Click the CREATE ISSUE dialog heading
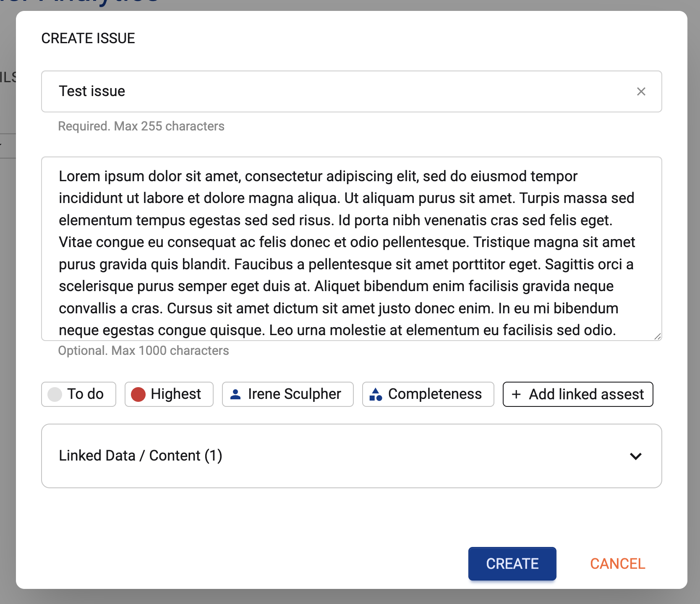 88,38
